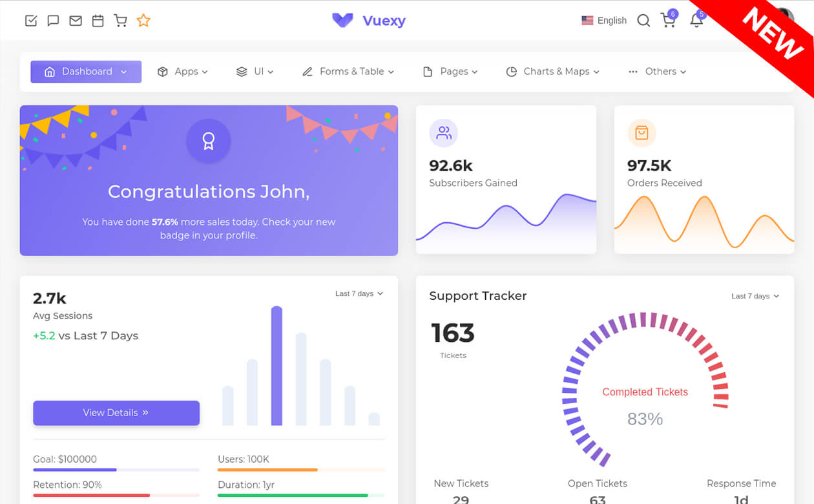This screenshot has width=814, height=504.
Task: Click the Users: 100K progress bar
Action: click(x=301, y=470)
